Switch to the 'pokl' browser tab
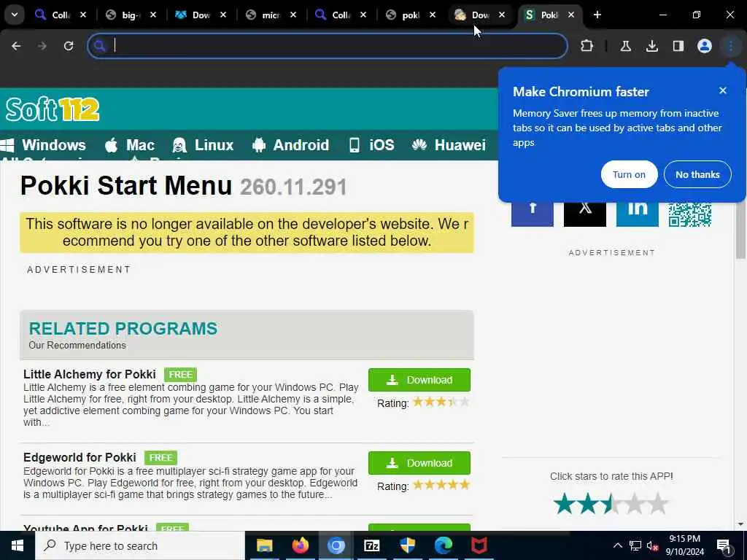Viewport: 747px width, 560px height. point(404,15)
